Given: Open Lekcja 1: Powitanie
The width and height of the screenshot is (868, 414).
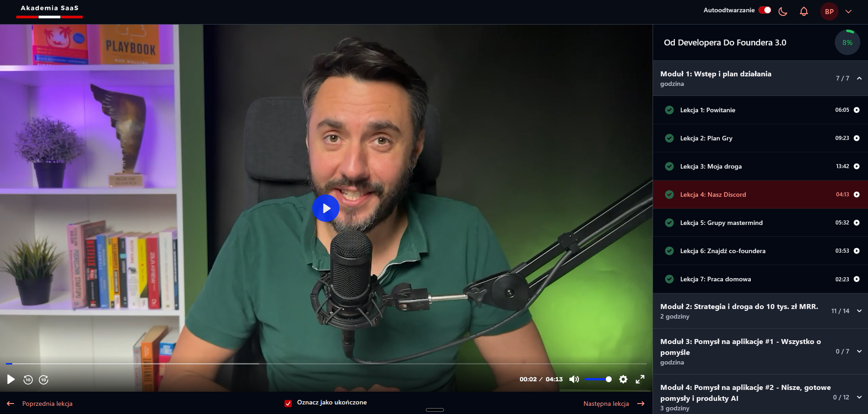Looking at the screenshot, I should (x=760, y=110).
